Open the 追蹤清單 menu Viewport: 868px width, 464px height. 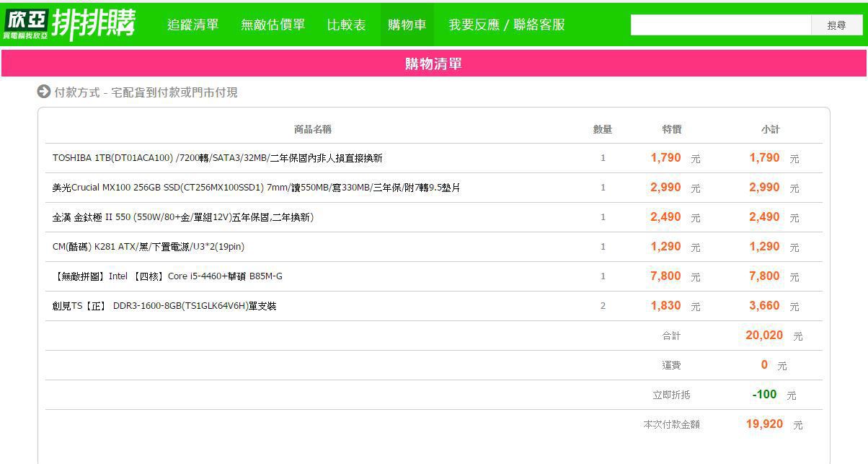pos(193,25)
